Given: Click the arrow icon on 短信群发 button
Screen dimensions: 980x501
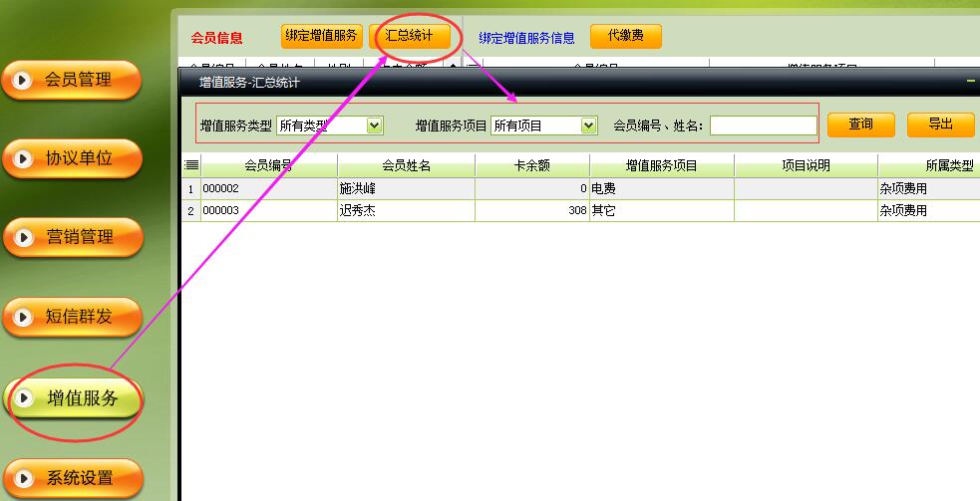Looking at the screenshot, I should [x=23, y=318].
